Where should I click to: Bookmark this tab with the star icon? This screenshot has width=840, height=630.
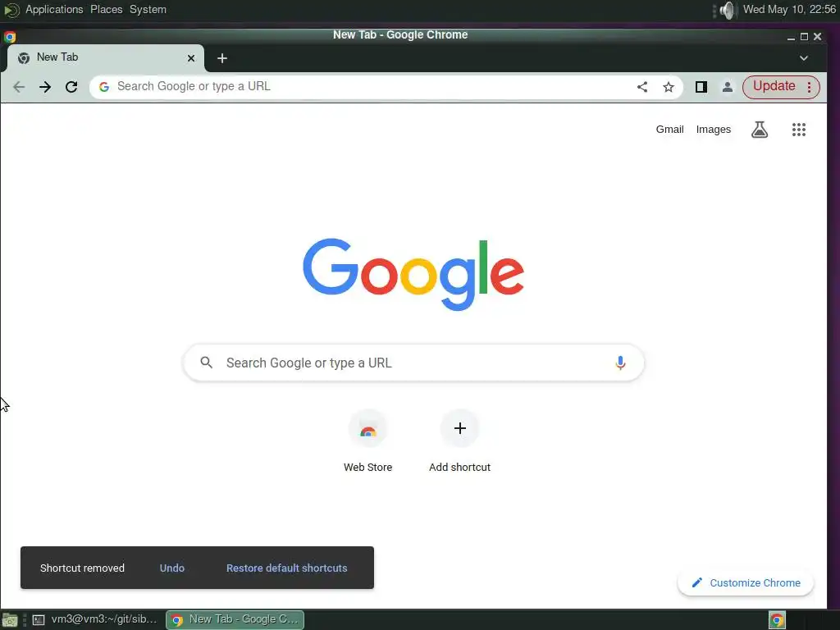(668, 87)
